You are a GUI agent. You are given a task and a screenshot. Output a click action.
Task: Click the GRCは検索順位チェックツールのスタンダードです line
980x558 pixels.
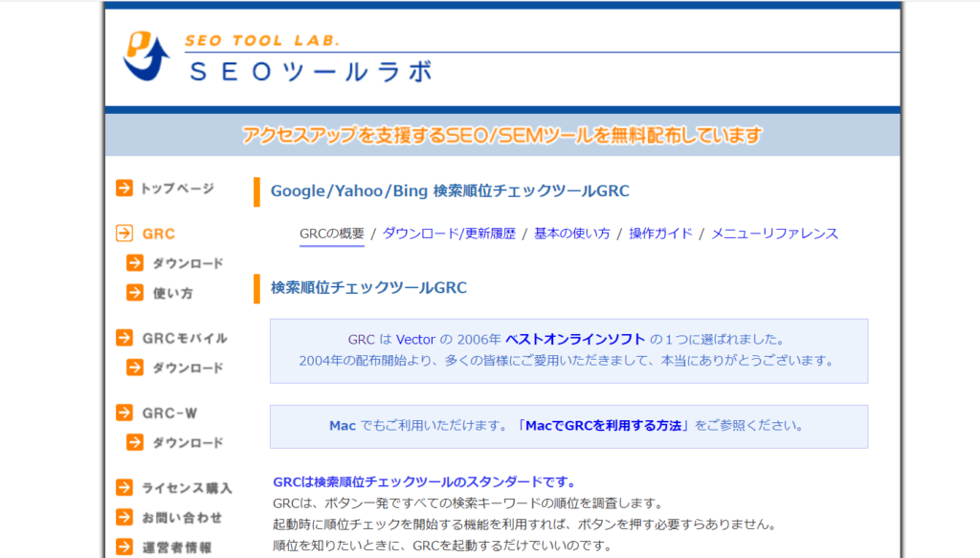(x=424, y=481)
